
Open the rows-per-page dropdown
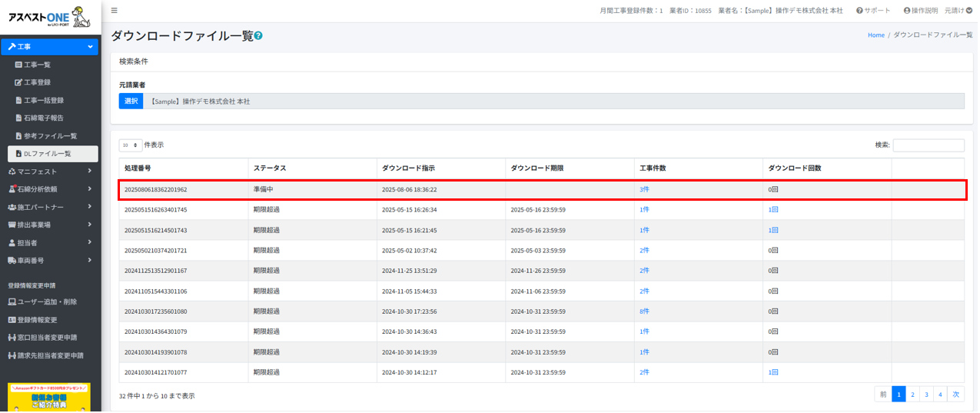[131, 145]
